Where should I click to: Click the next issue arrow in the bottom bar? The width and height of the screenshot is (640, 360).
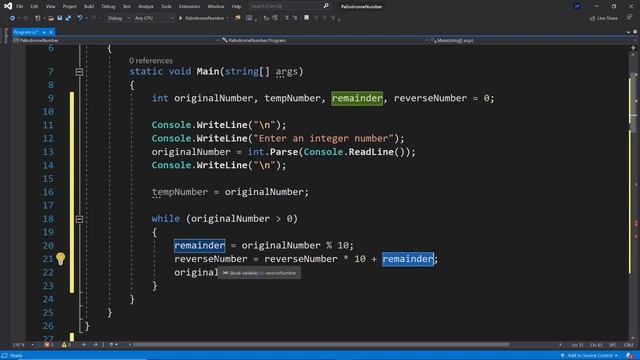(96, 345)
